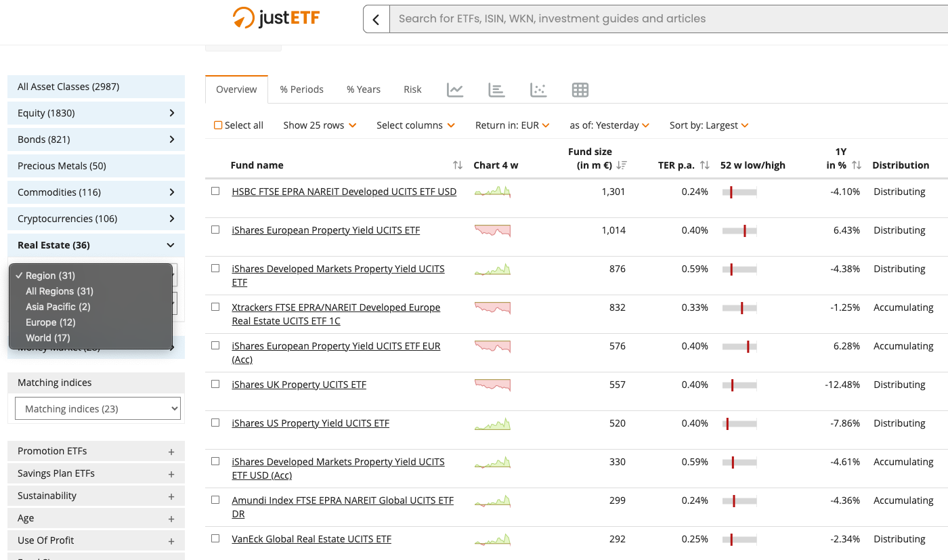Open 4-week chart of VanEck Global Real Estate
Viewport: 948px width, 560px height.
(492, 540)
